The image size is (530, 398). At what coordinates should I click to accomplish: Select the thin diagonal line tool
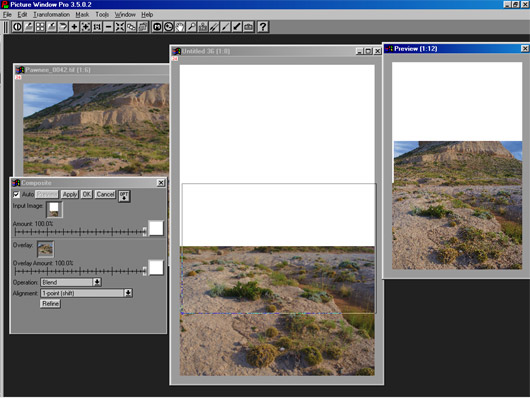[225, 27]
